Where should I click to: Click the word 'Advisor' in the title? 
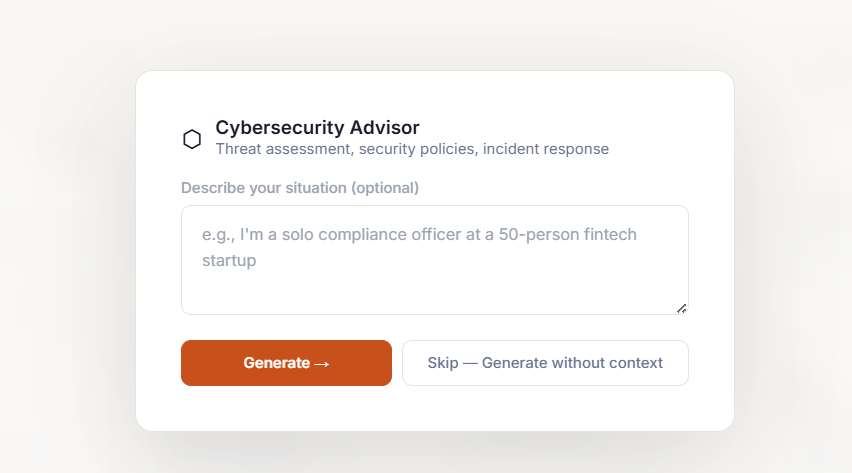(x=385, y=128)
